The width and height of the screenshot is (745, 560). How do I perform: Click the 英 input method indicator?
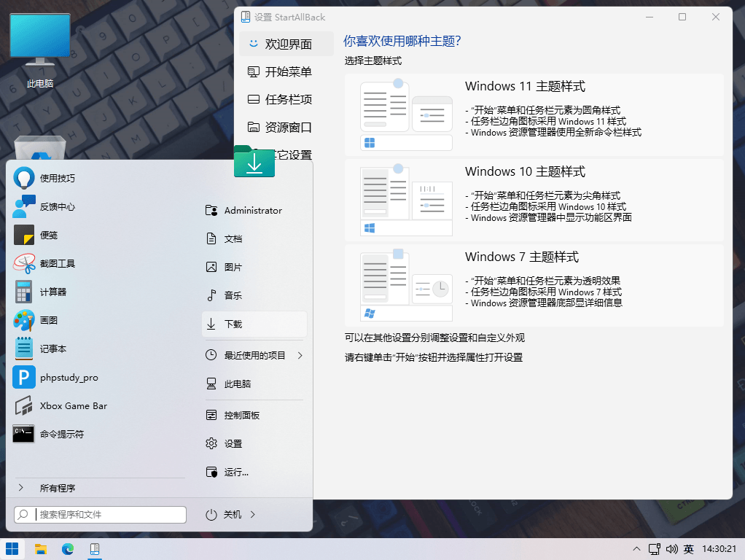(x=688, y=549)
